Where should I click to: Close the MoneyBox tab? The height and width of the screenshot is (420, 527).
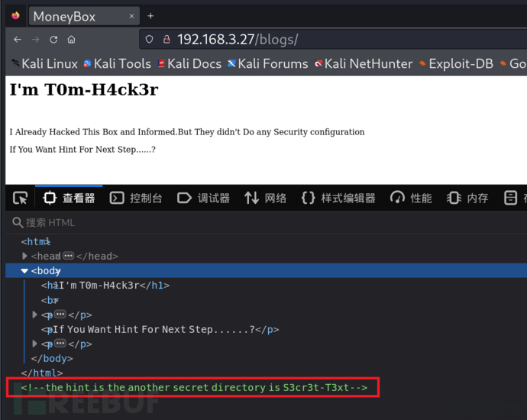point(131,16)
